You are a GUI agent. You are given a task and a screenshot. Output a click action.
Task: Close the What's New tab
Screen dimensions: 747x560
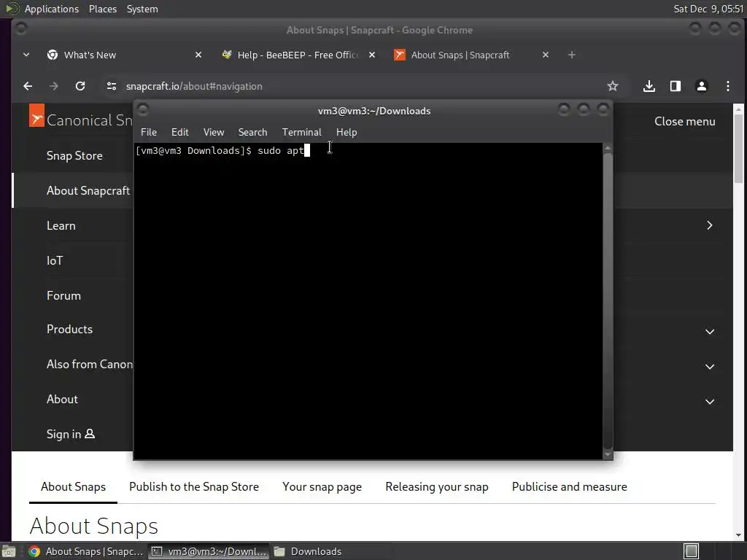[198, 55]
